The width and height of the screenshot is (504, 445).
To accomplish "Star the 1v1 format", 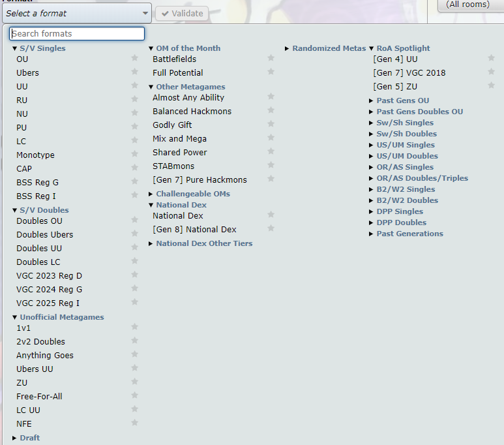I will [135, 327].
